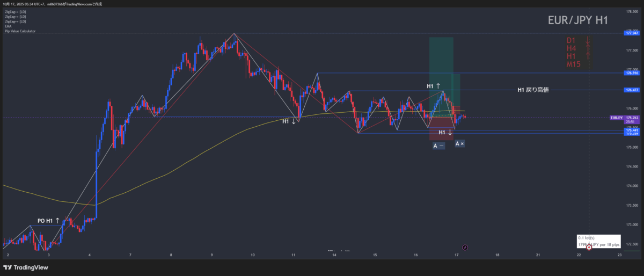Select the 'H1 戻り高値' text label

click(x=533, y=90)
